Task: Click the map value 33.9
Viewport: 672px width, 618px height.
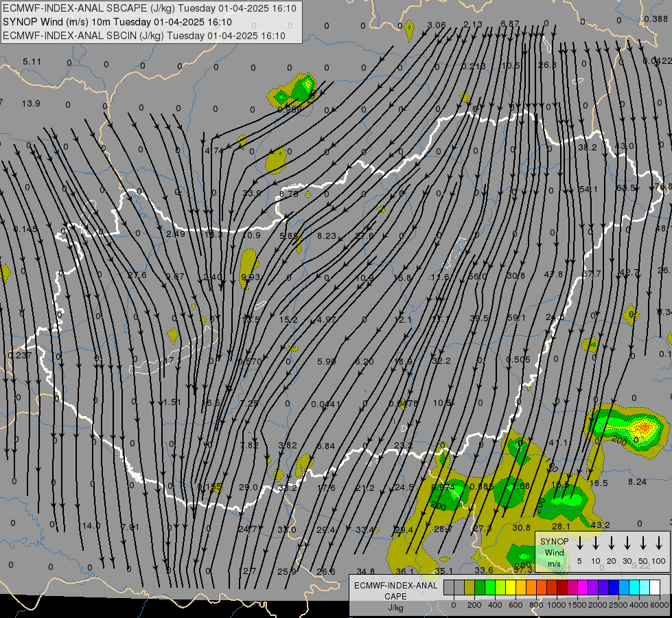Action: click(252, 194)
